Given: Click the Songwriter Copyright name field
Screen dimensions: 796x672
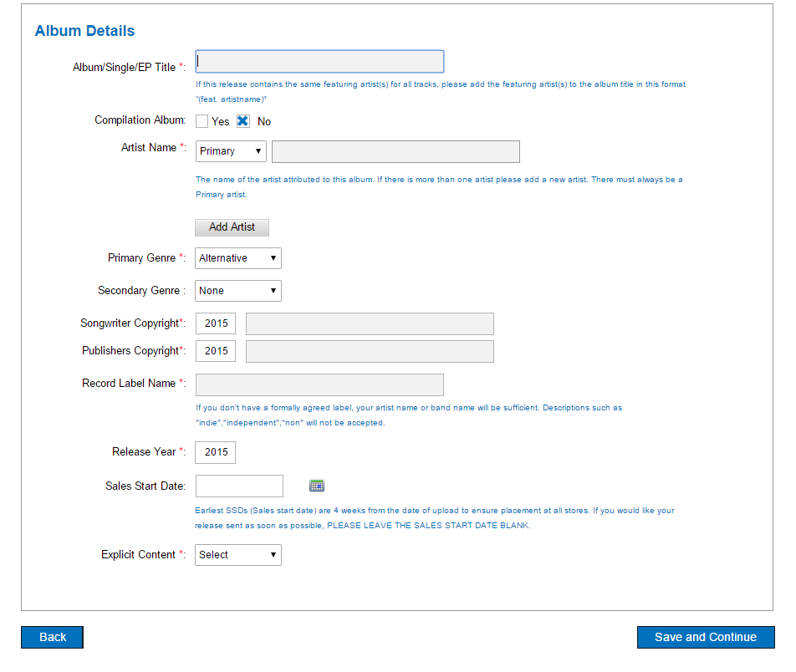Looking at the screenshot, I should coord(370,323).
